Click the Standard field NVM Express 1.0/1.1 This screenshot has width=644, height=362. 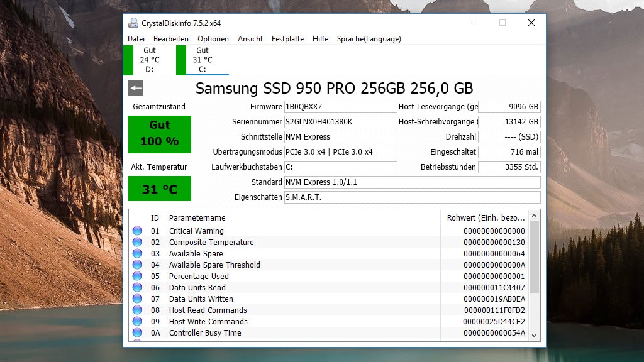413,182
